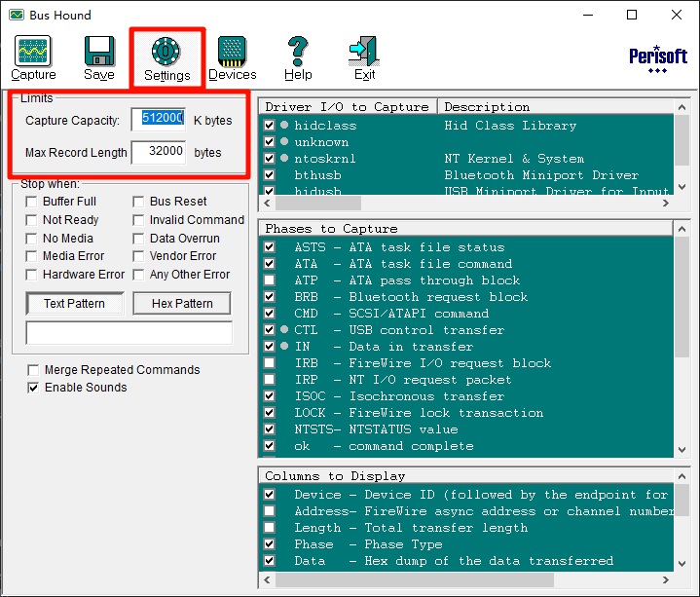The width and height of the screenshot is (700, 597).
Task: Enable Merge Repeated Commands
Action: [33, 370]
